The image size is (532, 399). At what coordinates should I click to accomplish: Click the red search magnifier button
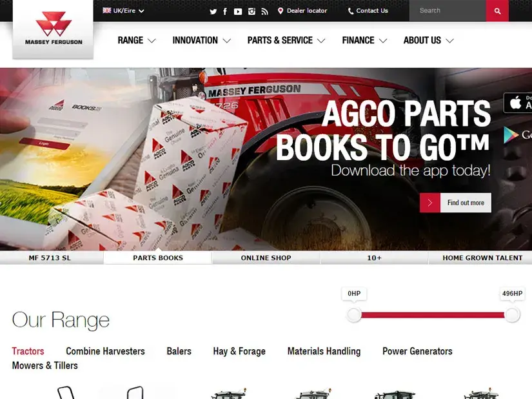pyautogui.click(x=497, y=11)
